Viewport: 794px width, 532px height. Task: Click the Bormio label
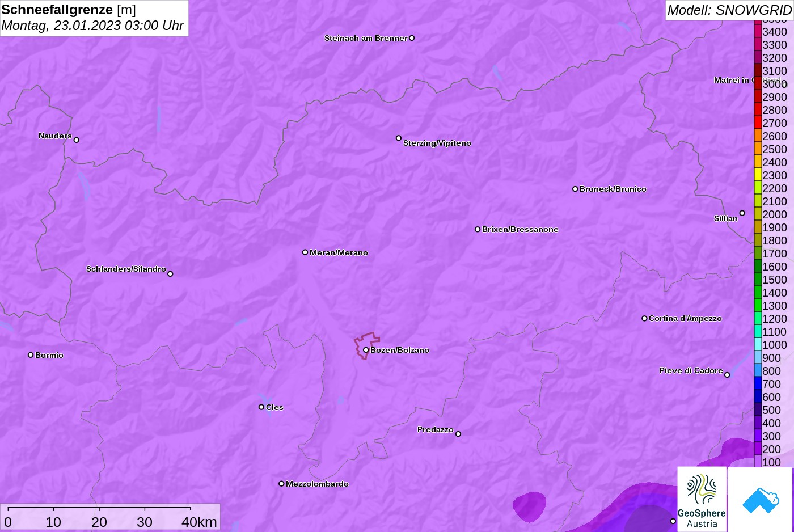click(x=49, y=355)
